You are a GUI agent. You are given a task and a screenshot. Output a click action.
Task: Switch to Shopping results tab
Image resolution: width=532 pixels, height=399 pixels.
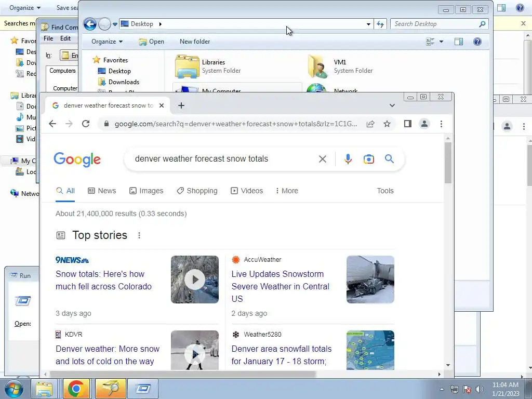(x=197, y=191)
